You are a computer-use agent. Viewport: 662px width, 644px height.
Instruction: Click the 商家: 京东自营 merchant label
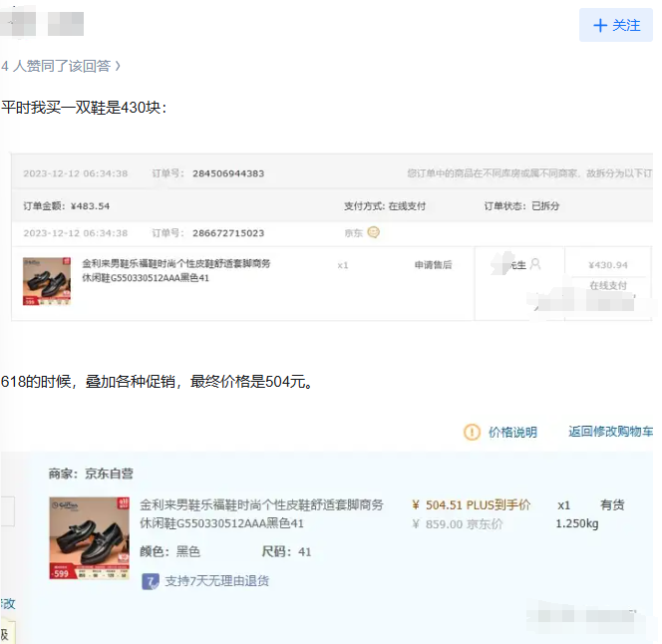pos(90,474)
